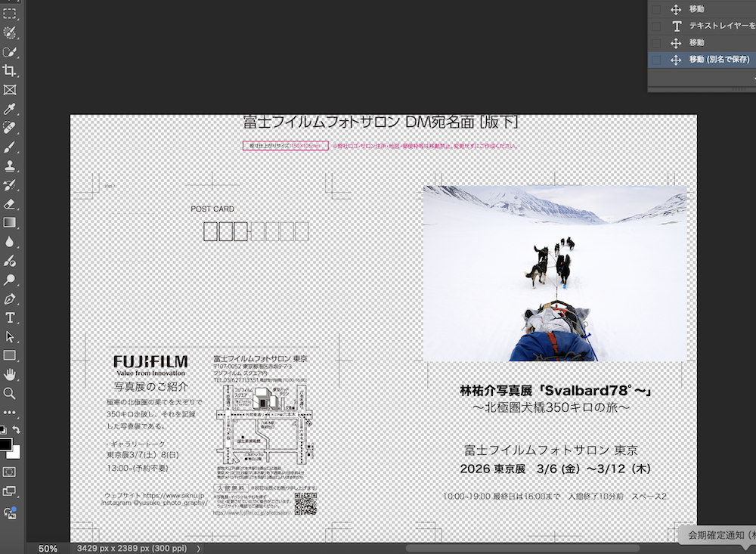The height and width of the screenshot is (554, 756).
Task: Select the Zoom magnifier tool
Action: point(10,393)
